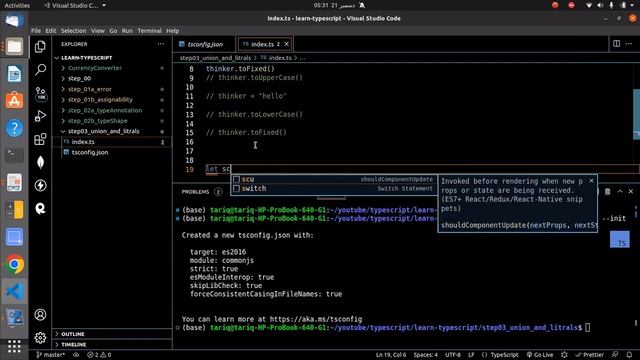Open Ubuntu Software from the dock
Viewport: 640px width, 360px height.
pos(14,100)
